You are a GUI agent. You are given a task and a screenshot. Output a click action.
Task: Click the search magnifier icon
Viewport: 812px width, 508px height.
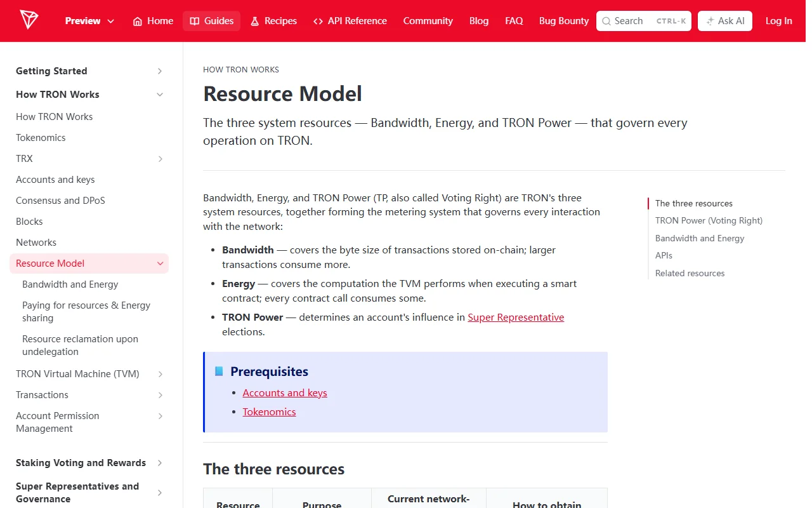coord(607,21)
